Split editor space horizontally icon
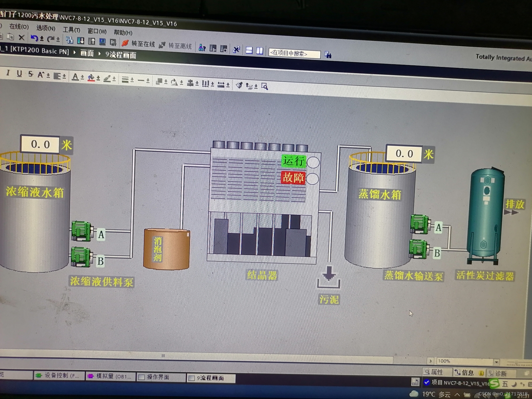Viewport: 532px width, 399px height. pyautogui.click(x=249, y=50)
